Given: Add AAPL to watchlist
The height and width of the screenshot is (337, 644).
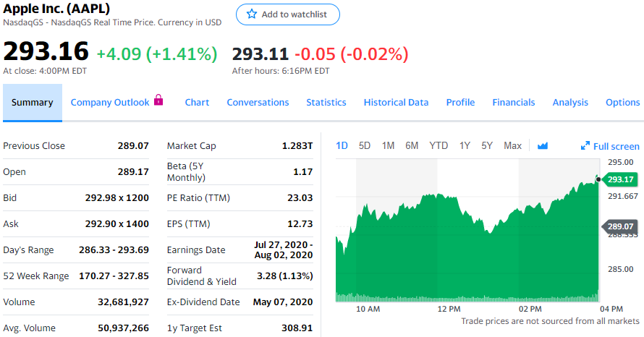Looking at the screenshot, I should [x=288, y=14].
